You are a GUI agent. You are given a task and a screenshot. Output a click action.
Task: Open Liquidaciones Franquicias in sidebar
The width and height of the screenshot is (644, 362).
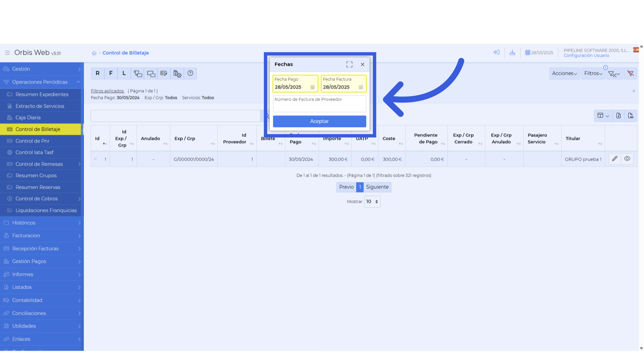(x=41, y=210)
